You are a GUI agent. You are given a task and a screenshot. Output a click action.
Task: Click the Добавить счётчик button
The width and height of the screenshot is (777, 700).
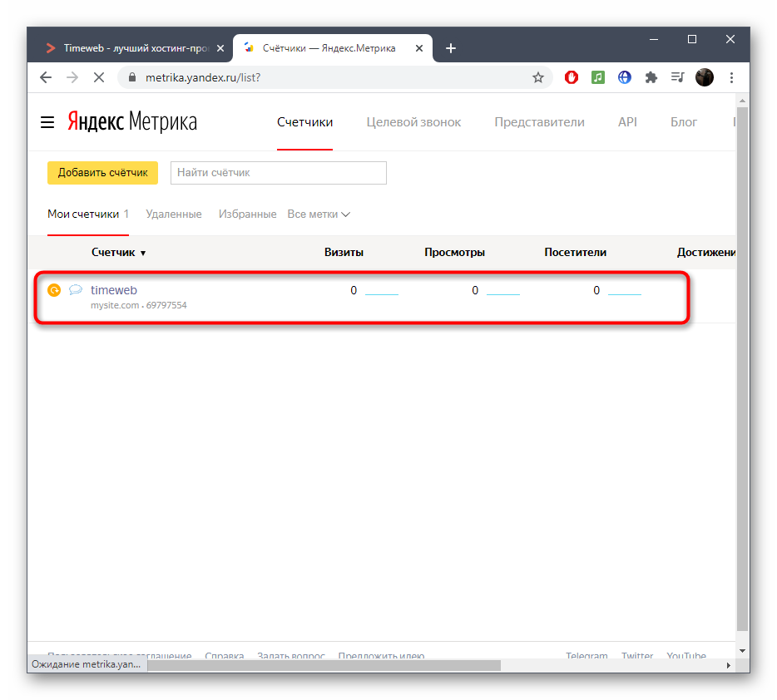coord(102,173)
